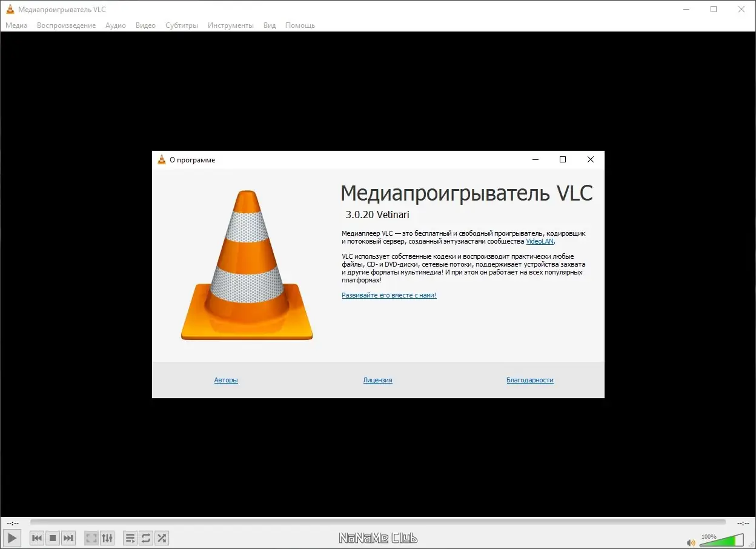Open the Воспроизведение menu

click(66, 25)
